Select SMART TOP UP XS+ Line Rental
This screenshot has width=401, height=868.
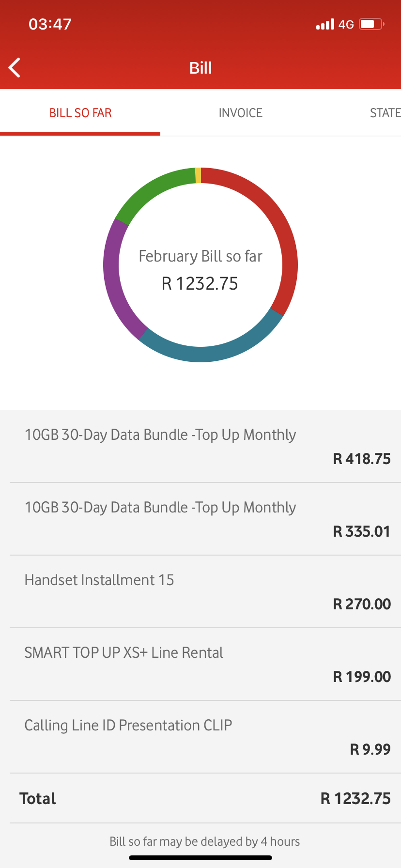click(x=200, y=665)
